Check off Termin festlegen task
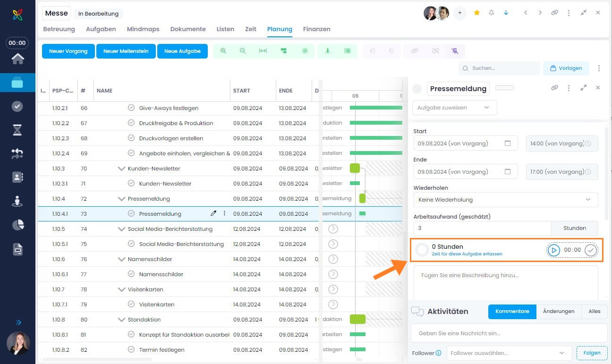This screenshot has height=364, width=612. pos(131,349)
